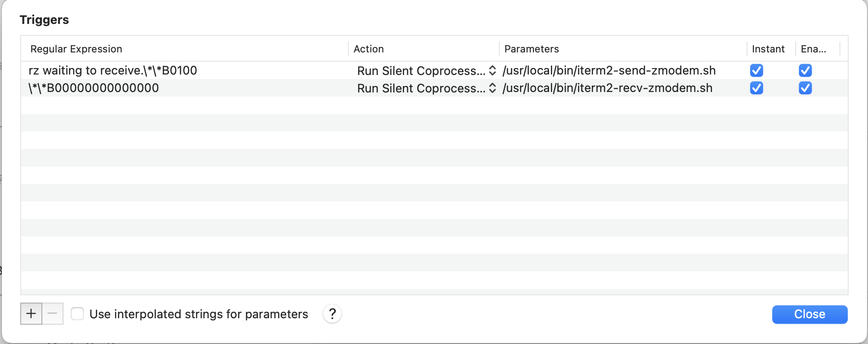Toggle Instant checkbox for recv-zmodem trigger
The height and width of the screenshot is (344, 868).
coord(757,88)
